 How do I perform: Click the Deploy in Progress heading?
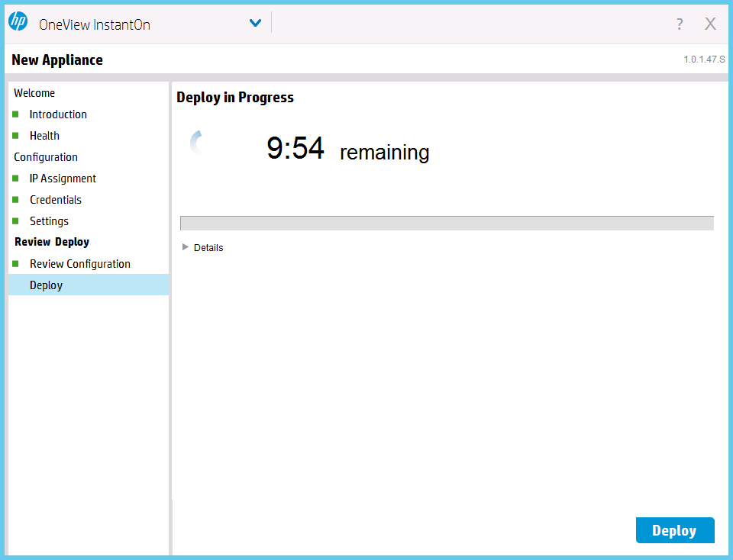tap(235, 98)
